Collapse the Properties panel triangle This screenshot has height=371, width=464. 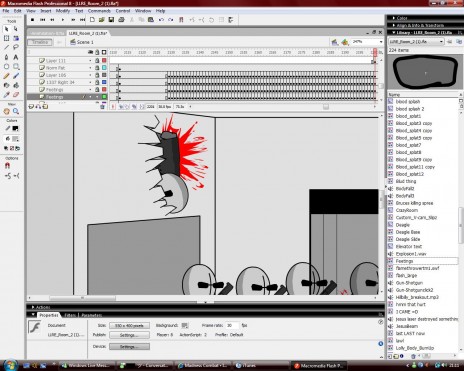coord(33,315)
